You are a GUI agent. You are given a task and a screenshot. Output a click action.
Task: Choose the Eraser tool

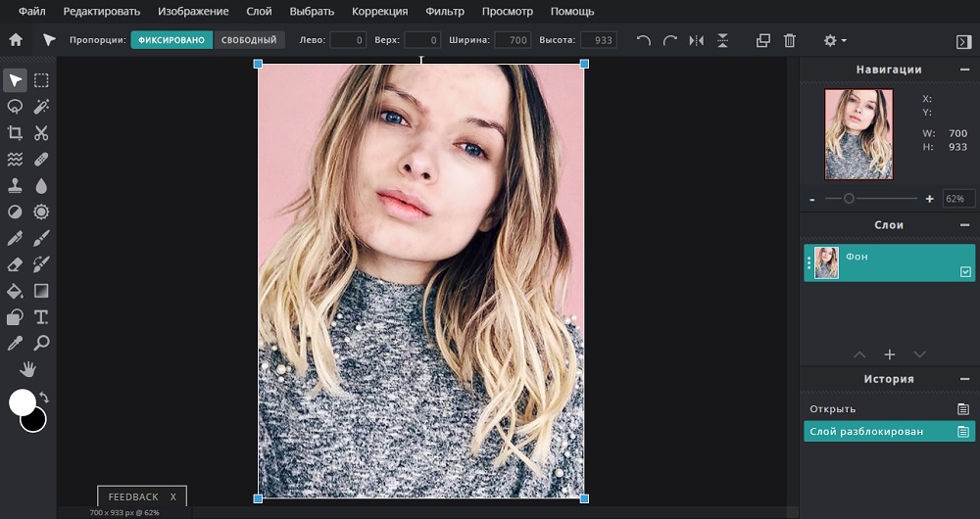[x=15, y=264]
